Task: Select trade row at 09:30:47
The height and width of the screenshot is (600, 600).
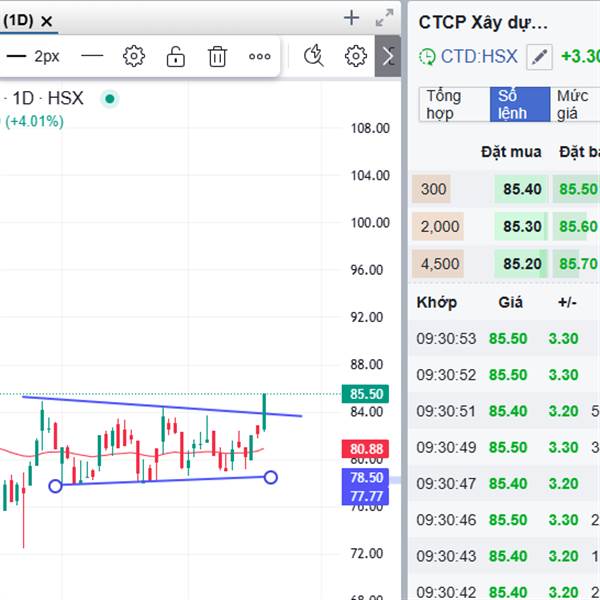Action: click(504, 484)
